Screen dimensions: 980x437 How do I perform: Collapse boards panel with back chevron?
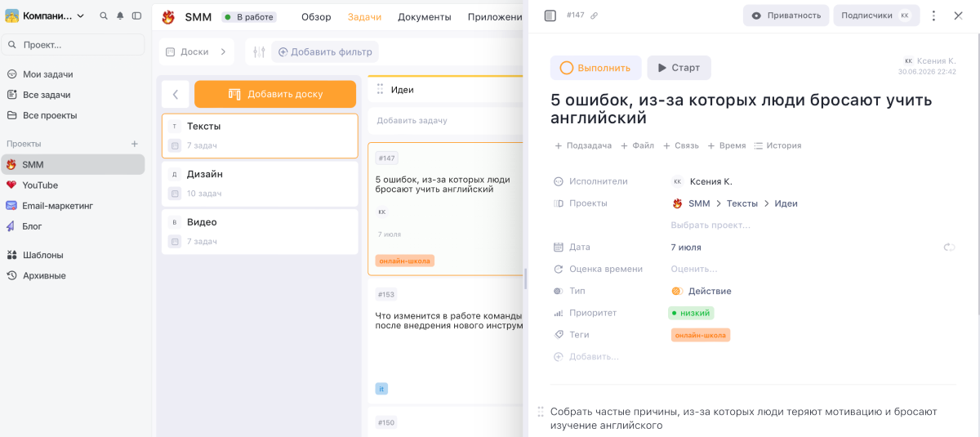click(176, 94)
